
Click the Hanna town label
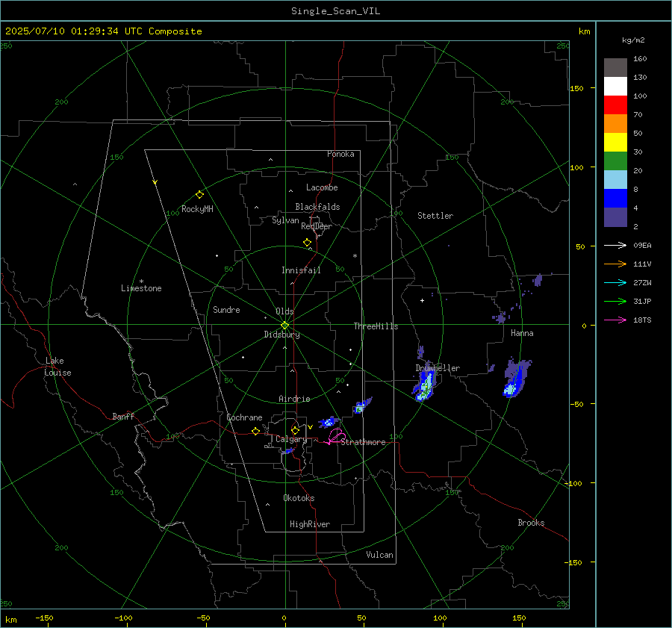tap(522, 333)
